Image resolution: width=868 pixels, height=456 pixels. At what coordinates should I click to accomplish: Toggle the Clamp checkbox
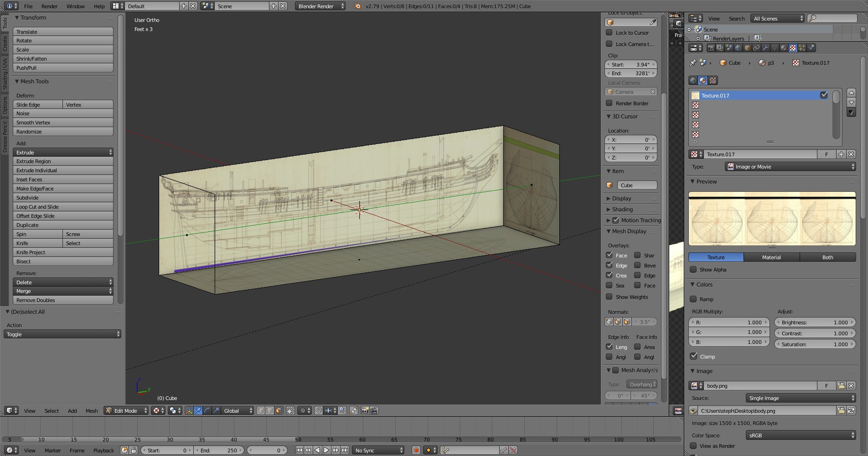pos(693,356)
